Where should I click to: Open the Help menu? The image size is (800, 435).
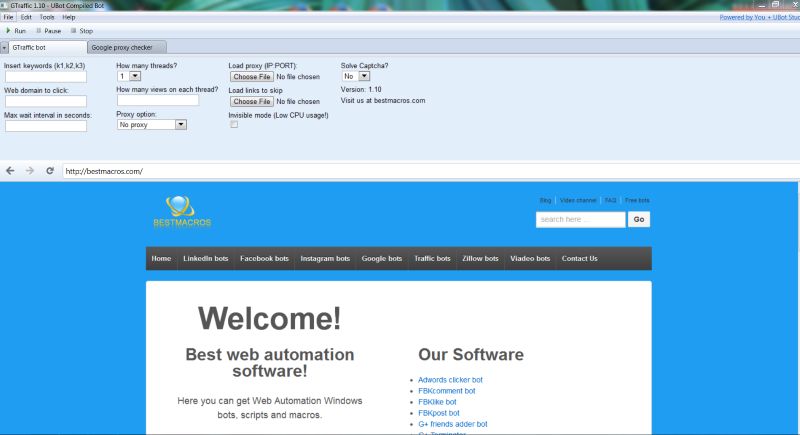[x=69, y=17]
